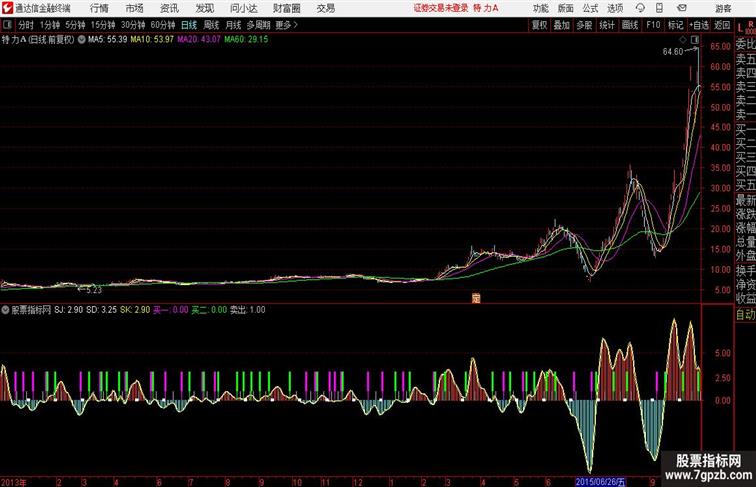Expand the 更多 periods chevron

tap(287, 25)
